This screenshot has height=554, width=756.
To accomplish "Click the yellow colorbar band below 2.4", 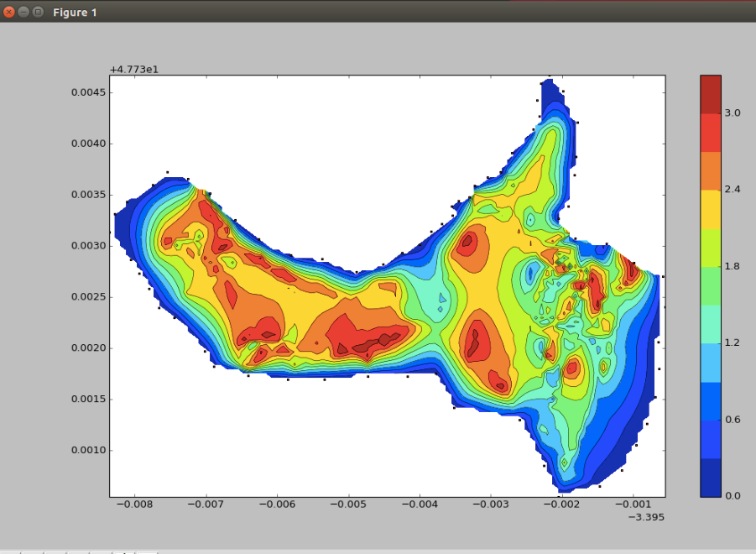I will (711, 210).
